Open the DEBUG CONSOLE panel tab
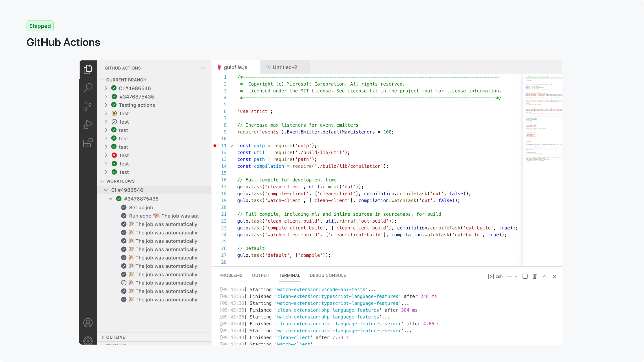This screenshot has width=644, height=362. [328, 275]
